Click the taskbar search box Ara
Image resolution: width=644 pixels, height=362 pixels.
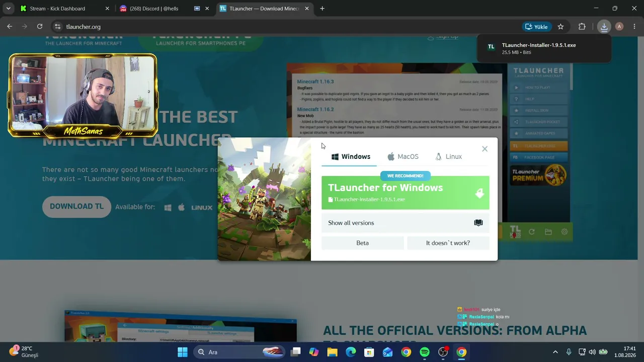[238, 352]
